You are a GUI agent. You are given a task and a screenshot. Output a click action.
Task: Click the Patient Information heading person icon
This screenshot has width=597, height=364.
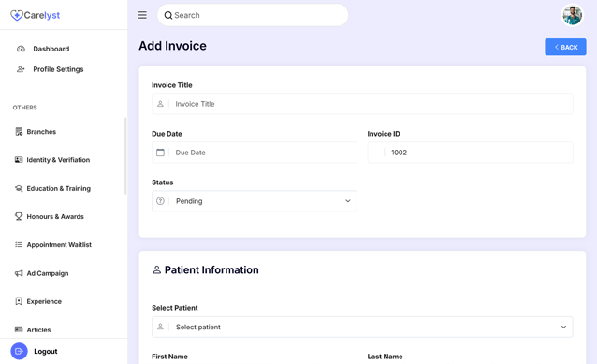[156, 269]
